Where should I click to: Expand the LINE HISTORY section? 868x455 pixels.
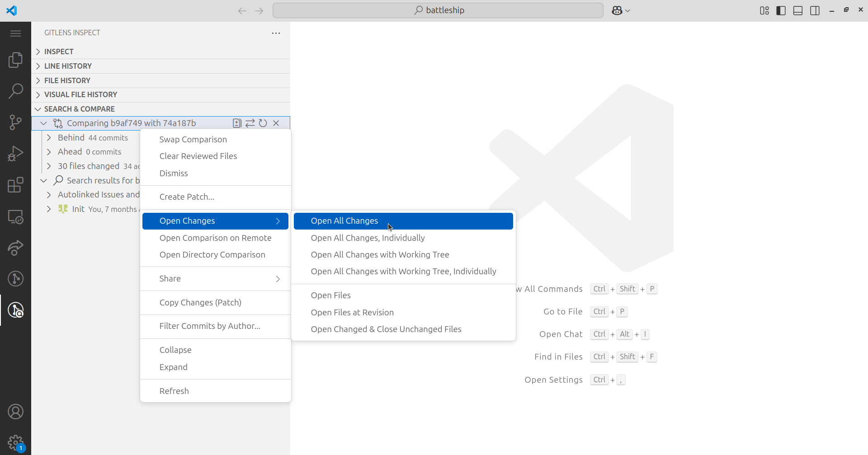(68, 66)
